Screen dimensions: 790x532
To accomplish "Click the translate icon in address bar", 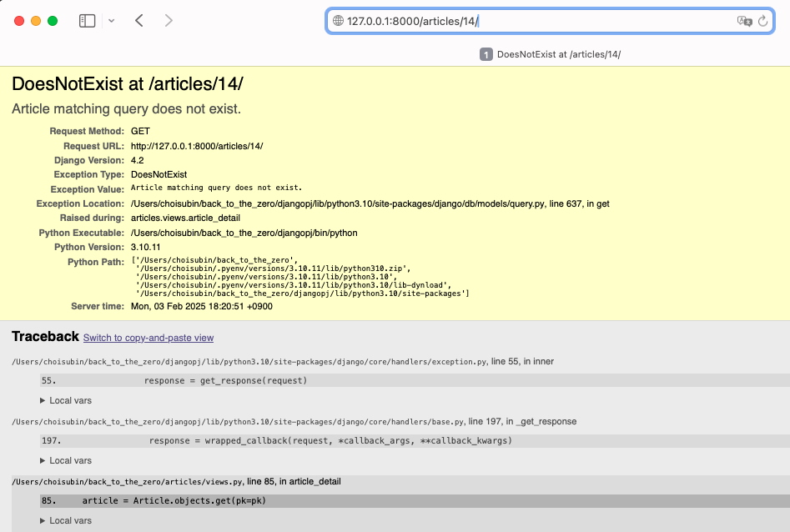I will [744, 21].
